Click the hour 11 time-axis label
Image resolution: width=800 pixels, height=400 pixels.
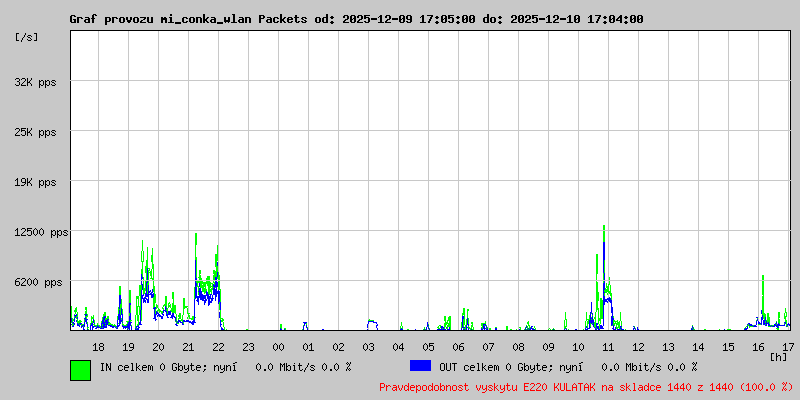pyautogui.click(x=608, y=347)
